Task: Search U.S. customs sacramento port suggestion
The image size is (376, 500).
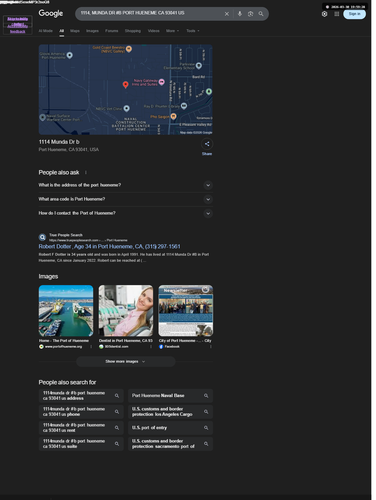Action: pos(170,444)
